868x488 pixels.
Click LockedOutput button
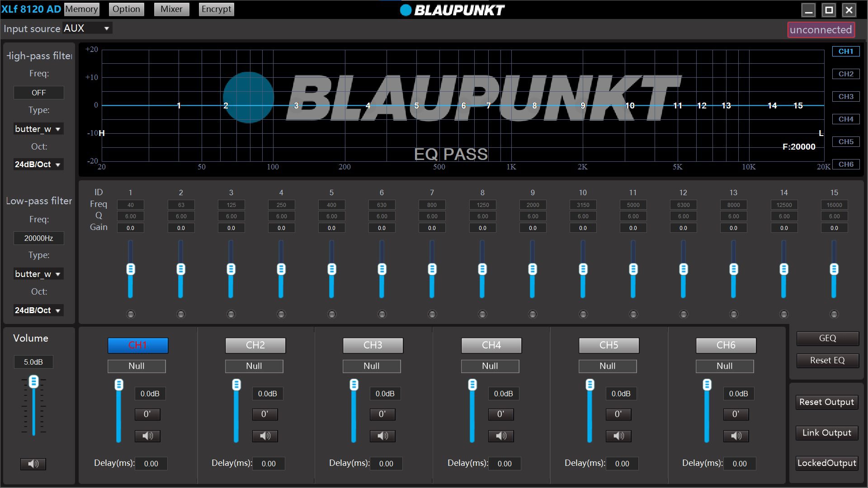coord(826,463)
